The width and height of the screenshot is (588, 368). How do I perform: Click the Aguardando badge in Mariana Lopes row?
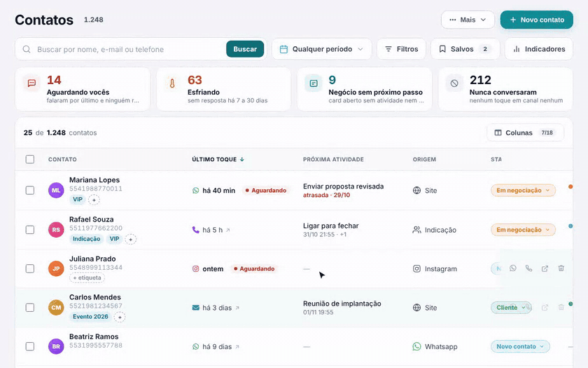[x=265, y=191]
